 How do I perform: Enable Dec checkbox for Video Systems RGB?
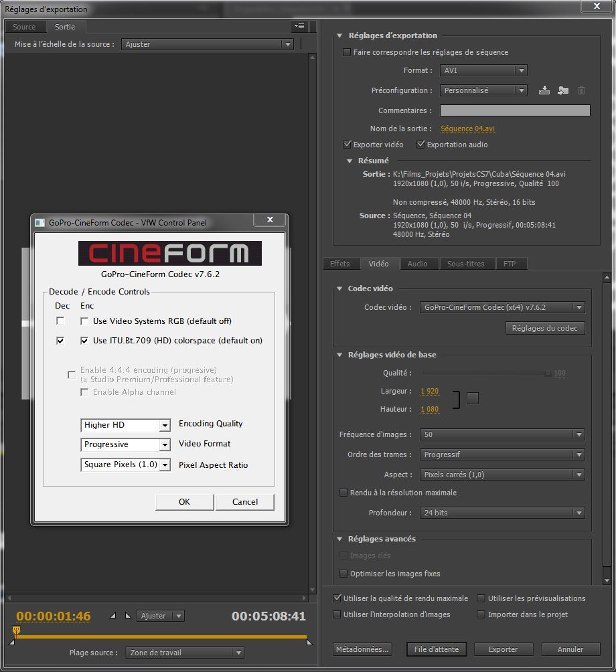pyautogui.click(x=60, y=321)
